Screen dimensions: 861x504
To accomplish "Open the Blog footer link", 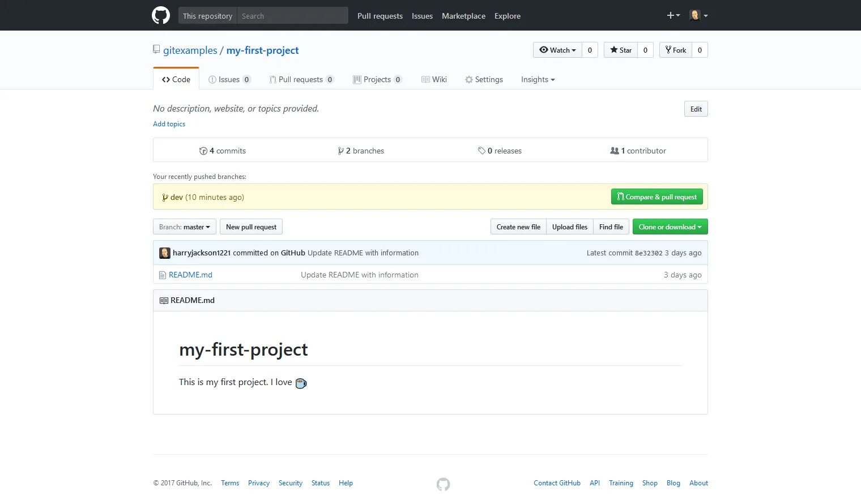I will 674,483.
